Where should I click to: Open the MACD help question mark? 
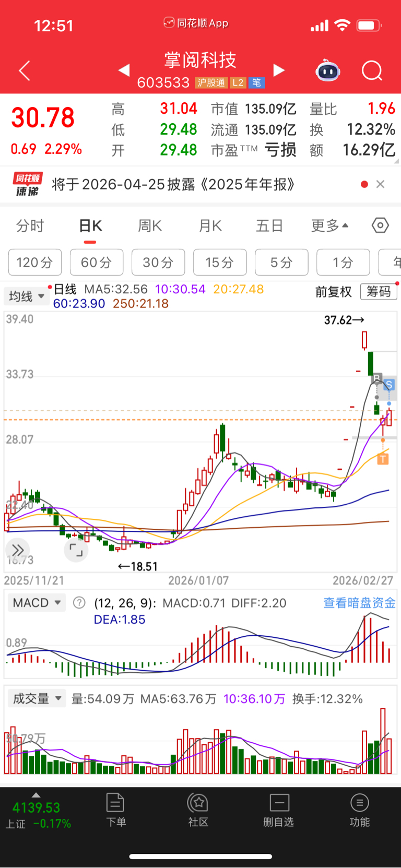pyautogui.click(x=79, y=603)
